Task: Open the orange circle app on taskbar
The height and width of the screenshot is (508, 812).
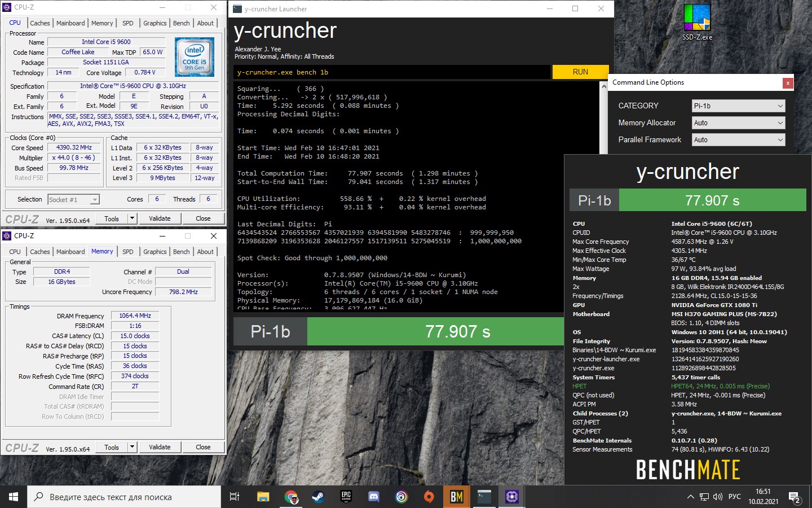Action: (429, 497)
